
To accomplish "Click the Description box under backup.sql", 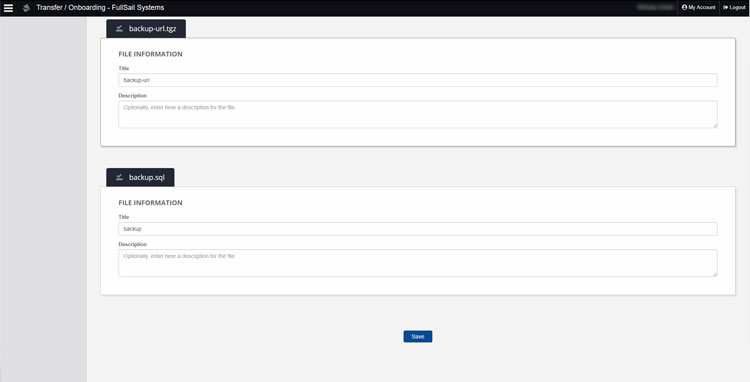I will pos(418,263).
